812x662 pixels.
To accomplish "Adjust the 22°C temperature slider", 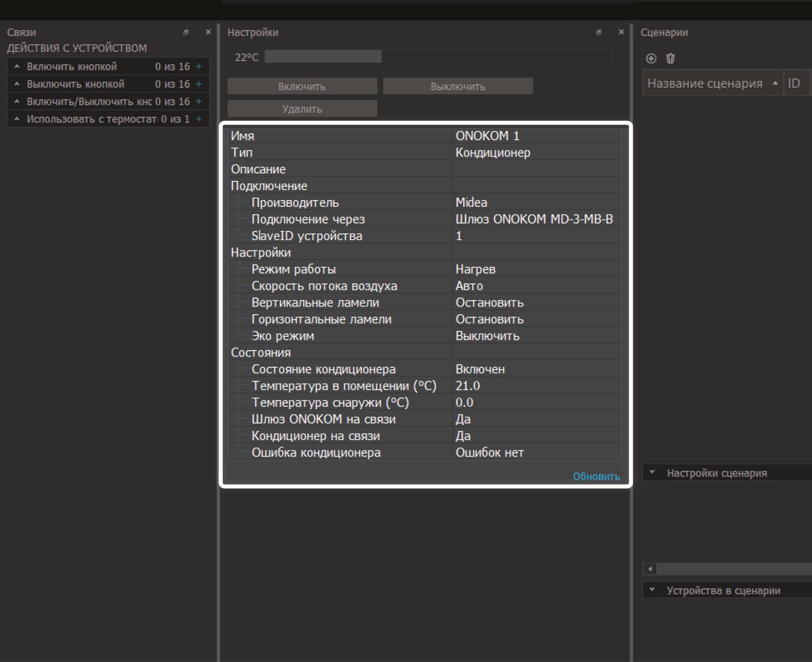I will tap(381, 57).
